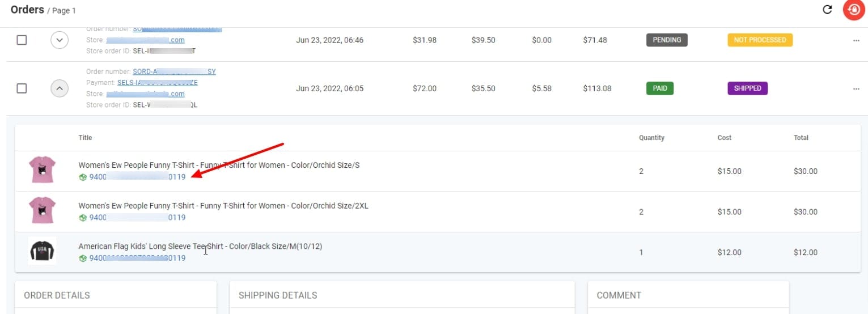This screenshot has width=868, height=314.
Task: Open the black USA long sleeve thumbnail
Action: tap(43, 251)
